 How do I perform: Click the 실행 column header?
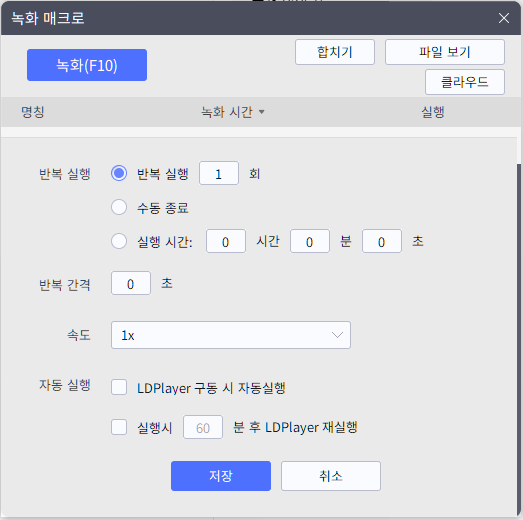(x=433, y=112)
